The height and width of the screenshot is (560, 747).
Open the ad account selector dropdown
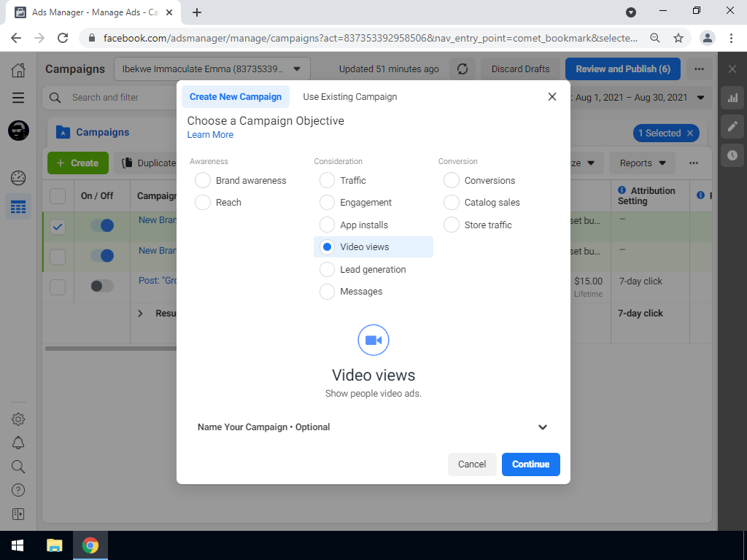click(212, 69)
